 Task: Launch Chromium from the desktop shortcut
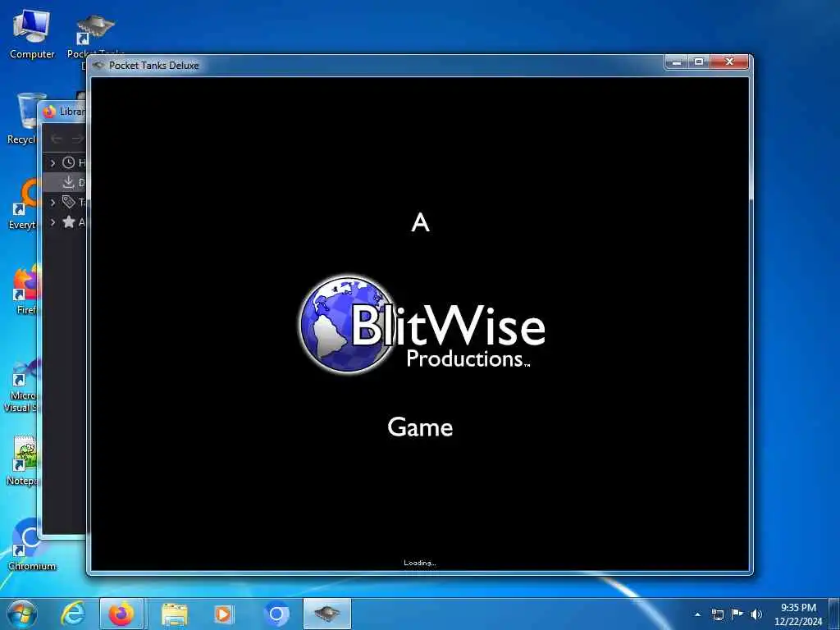tap(30, 544)
